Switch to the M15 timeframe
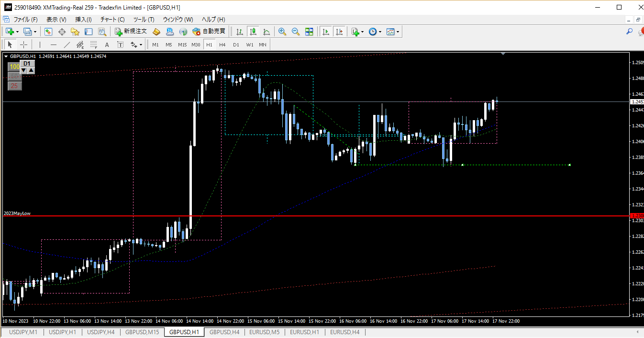Screen dimensions: 644x338 coord(182,45)
